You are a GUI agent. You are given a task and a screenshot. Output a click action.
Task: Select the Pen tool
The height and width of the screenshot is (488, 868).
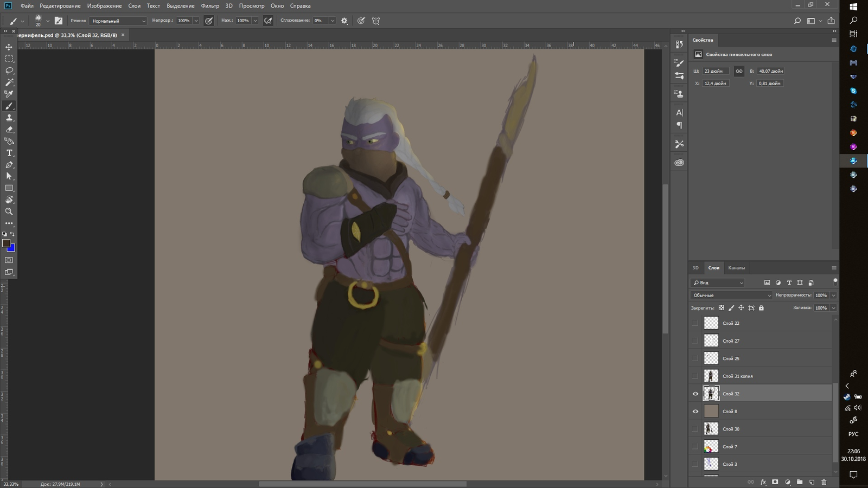coord(9,165)
